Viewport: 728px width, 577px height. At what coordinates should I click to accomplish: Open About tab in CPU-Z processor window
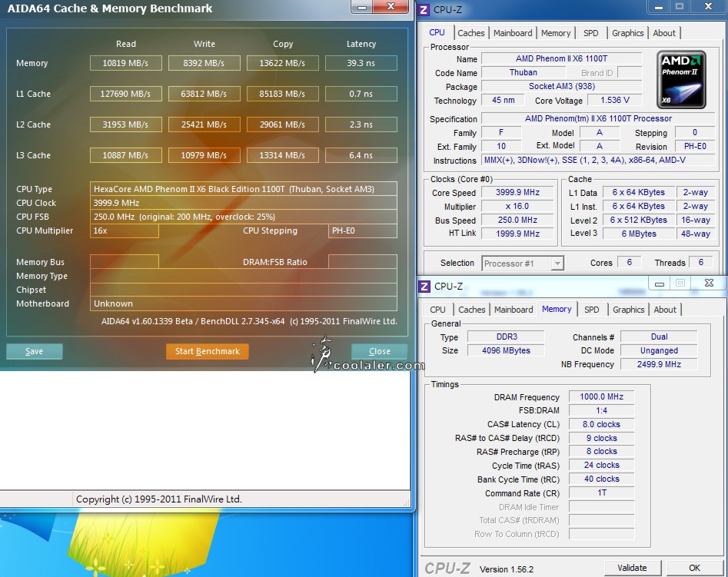coord(664,33)
